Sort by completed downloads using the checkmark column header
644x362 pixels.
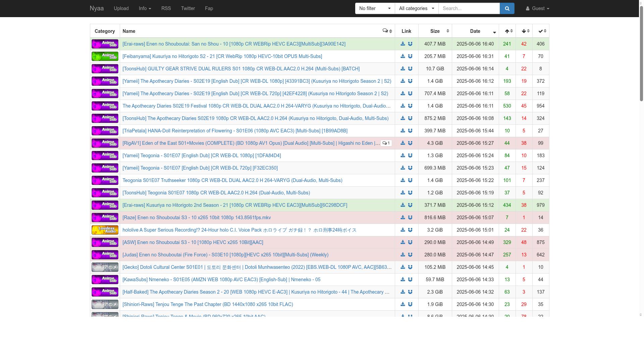pos(541,31)
